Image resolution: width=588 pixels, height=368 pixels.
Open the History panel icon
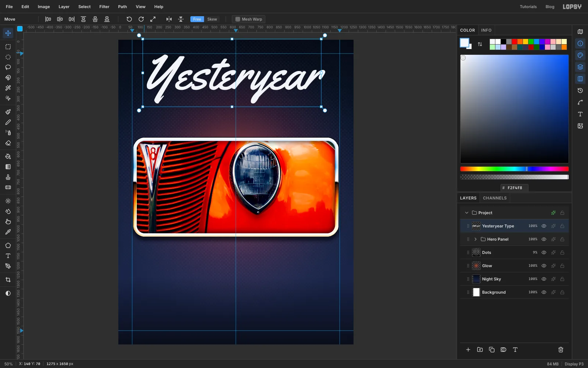[580, 91]
